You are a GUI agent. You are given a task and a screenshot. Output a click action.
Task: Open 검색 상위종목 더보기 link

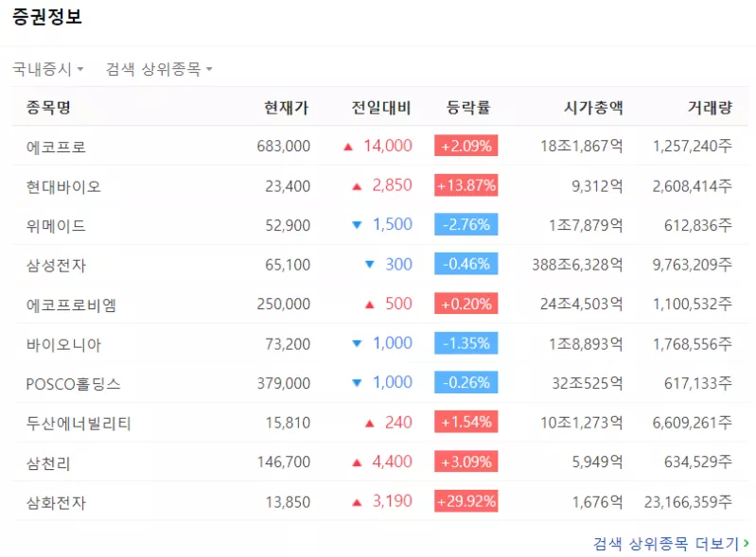[671, 544]
